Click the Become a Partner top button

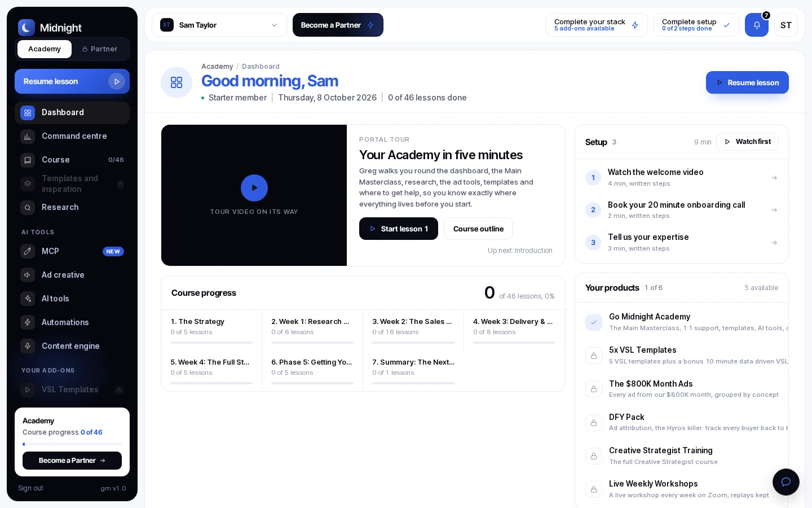[x=338, y=25]
